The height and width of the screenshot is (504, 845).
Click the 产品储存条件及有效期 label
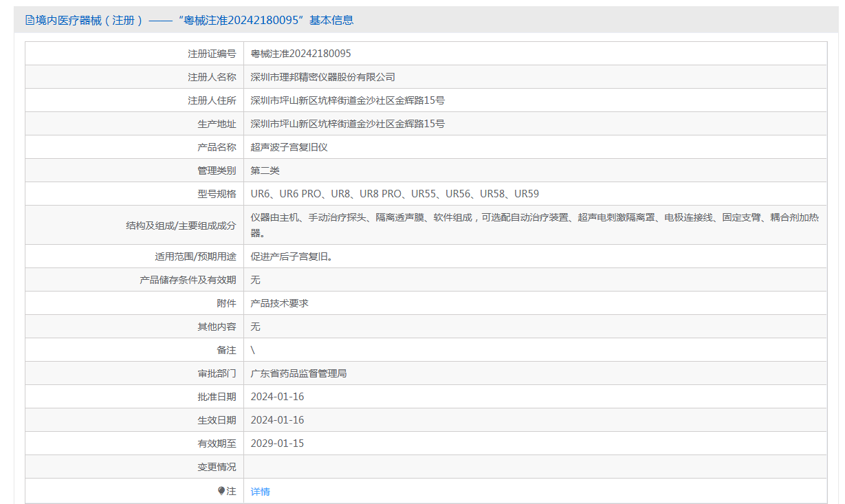(x=188, y=280)
